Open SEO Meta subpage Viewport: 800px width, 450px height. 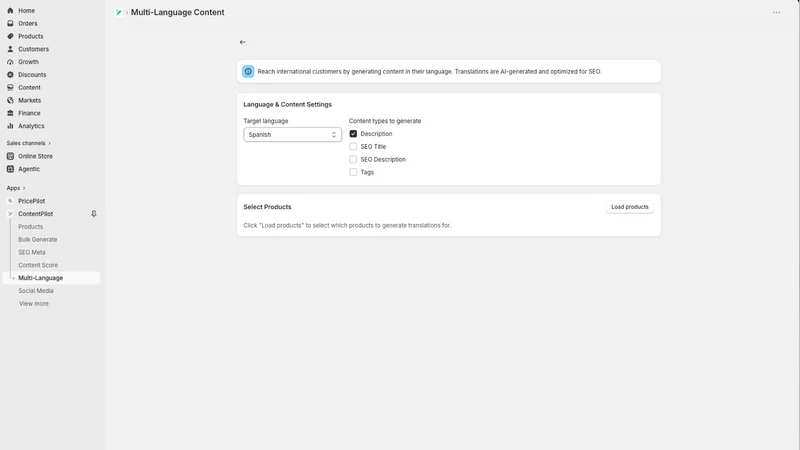coord(32,253)
